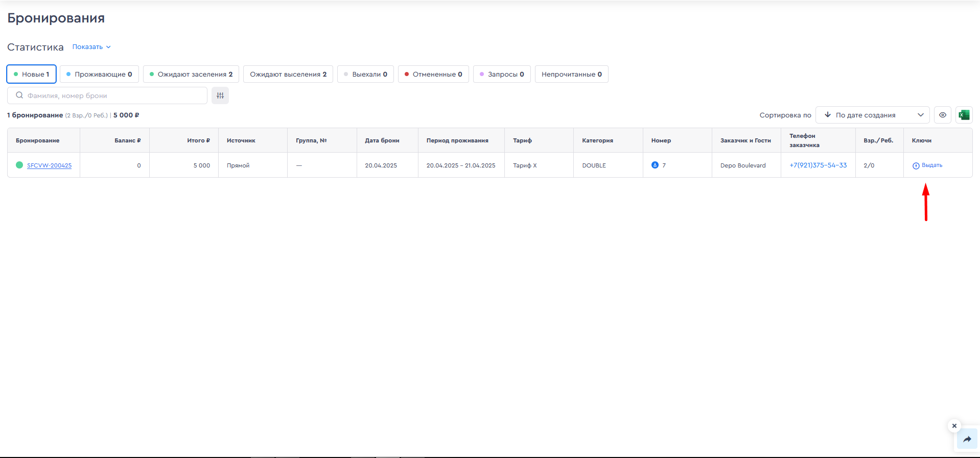Click the share arrow icon

967,439
